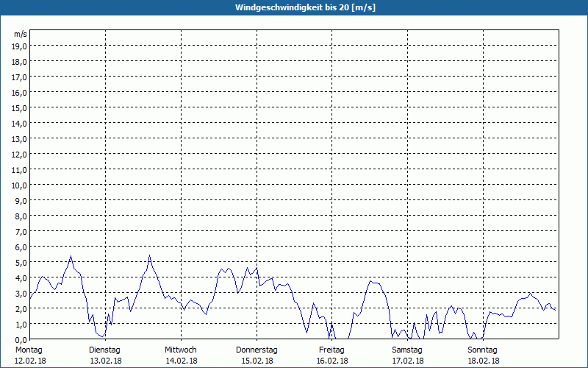Click the '7,0' axis label
The image size is (588, 368).
point(21,232)
